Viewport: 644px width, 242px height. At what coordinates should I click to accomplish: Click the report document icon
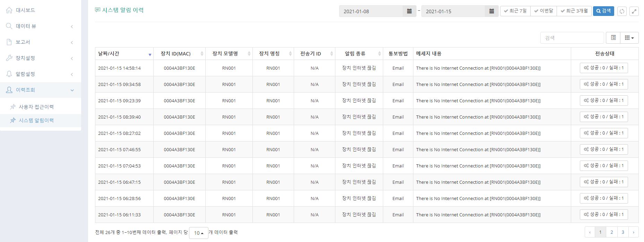[x=9, y=42]
